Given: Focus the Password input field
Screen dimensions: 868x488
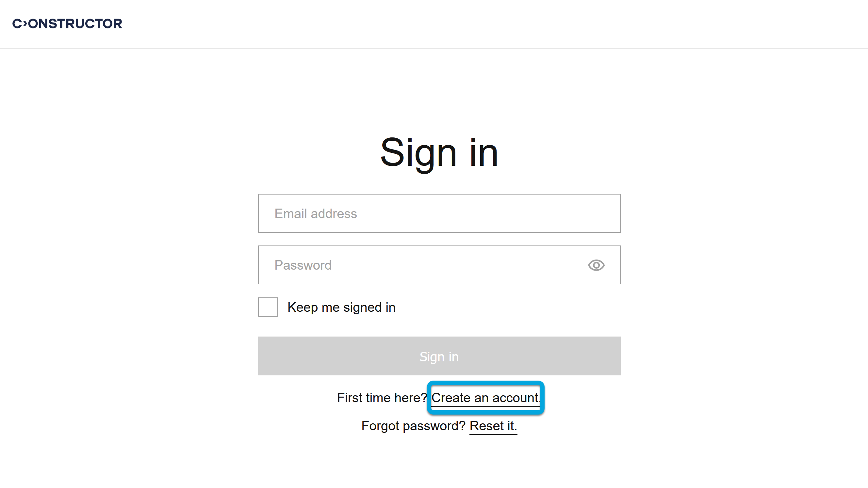Looking at the screenshot, I should pyautogui.click(x=421, y=265).
